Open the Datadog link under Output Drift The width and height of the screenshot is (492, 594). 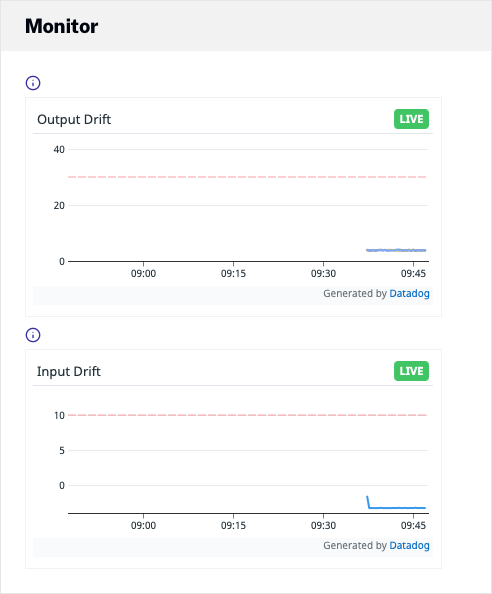pos(409,294)
